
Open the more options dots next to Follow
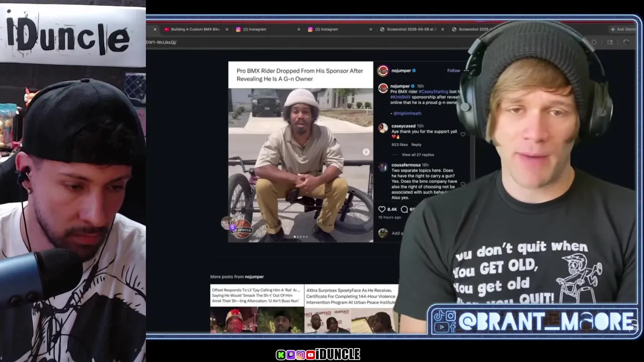[466, 70]
